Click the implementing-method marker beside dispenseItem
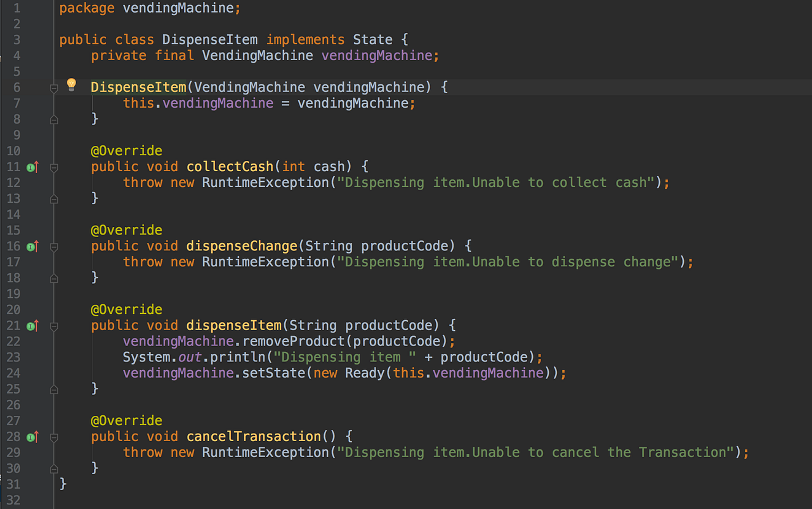The width and height of the screenshot is (812, 509). click(32, 325)
